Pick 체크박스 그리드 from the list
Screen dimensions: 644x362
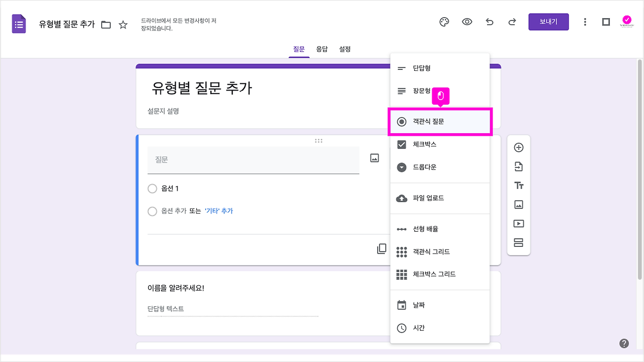click(x=435, y=274)
